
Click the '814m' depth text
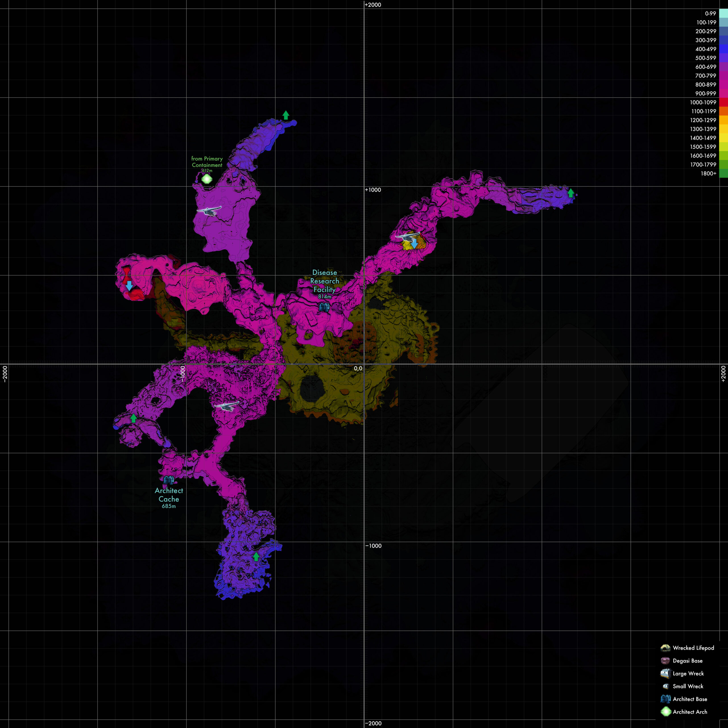324,297
